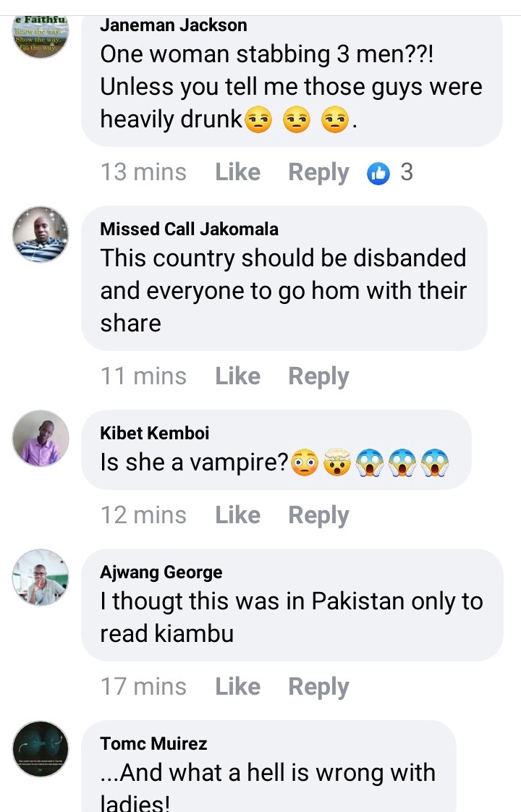The height and width of the screenshot is (812, 521).
Task: Open the Kibet Kemboi name link
Action: click(x=154, y=433)
